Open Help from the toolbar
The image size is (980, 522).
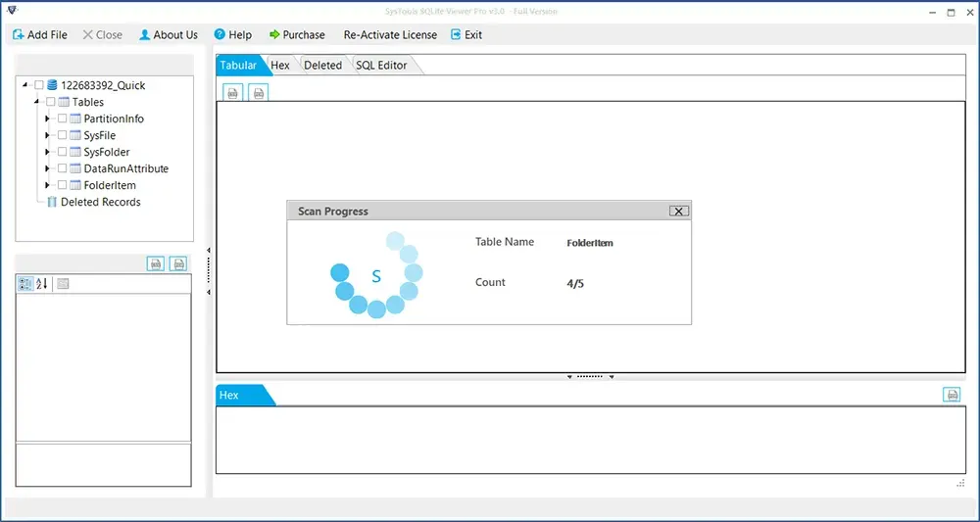[232, 35]
